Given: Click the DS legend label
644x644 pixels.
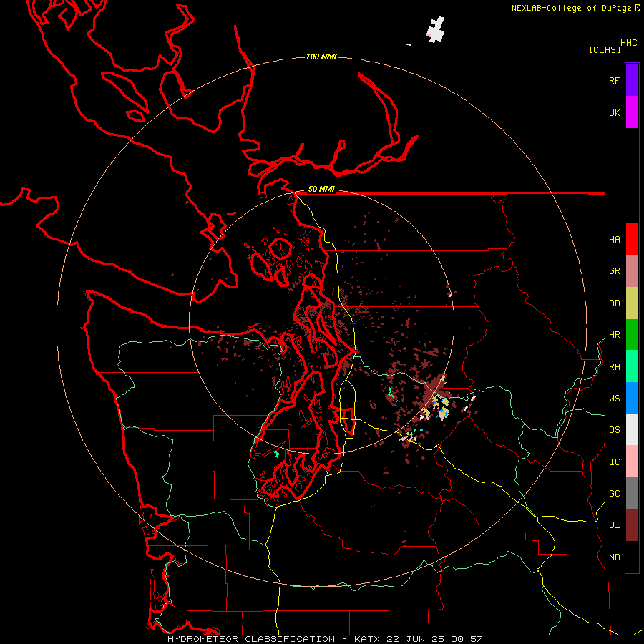Looking at the screenshot, I should click(x=614, y=429).
